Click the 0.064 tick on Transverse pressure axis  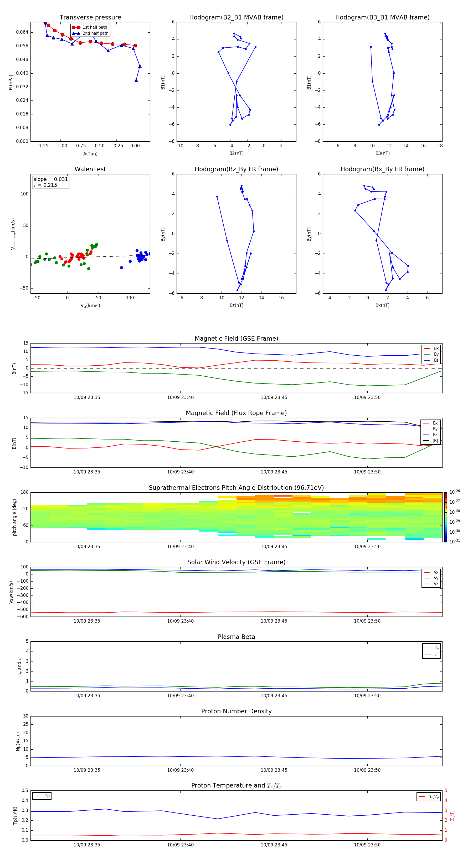point(22,32)
